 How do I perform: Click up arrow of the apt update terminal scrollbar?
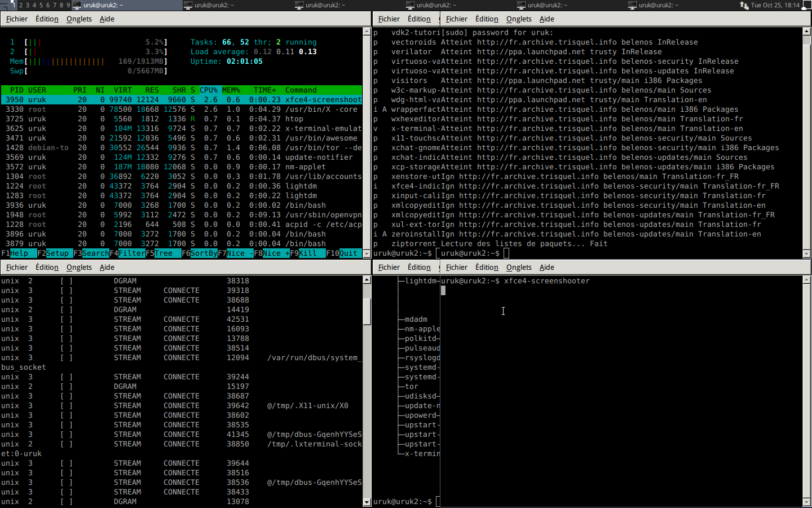(806, 32)
